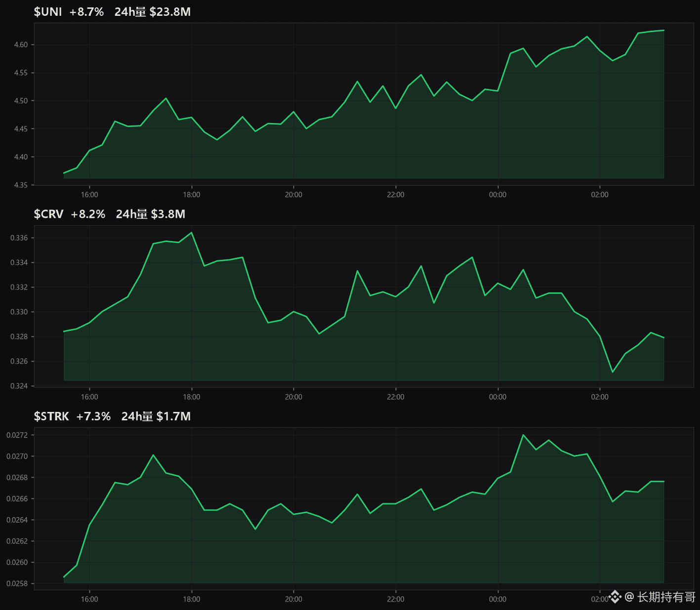Screen dimensions: 700x610
Task: Click the $CRV ticker title
Action: pos(48,214)
